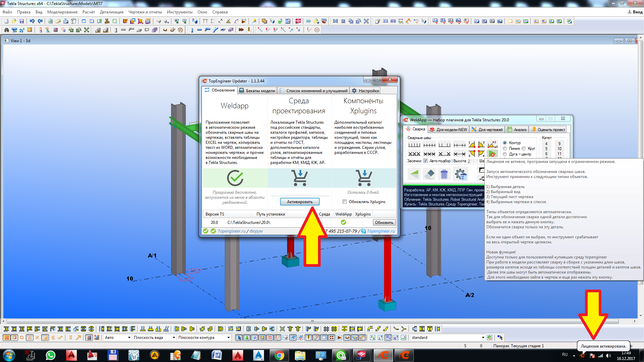Click the Обновить button

[x=384, y=223]
